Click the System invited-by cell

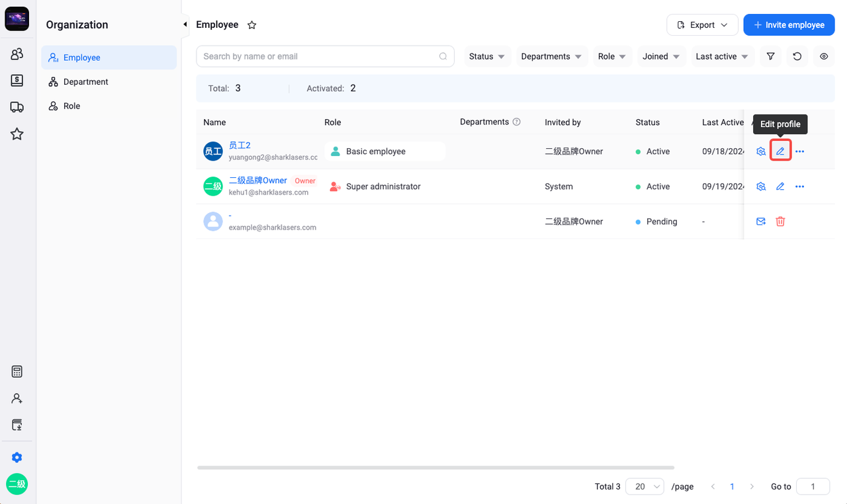pos(558,187)
